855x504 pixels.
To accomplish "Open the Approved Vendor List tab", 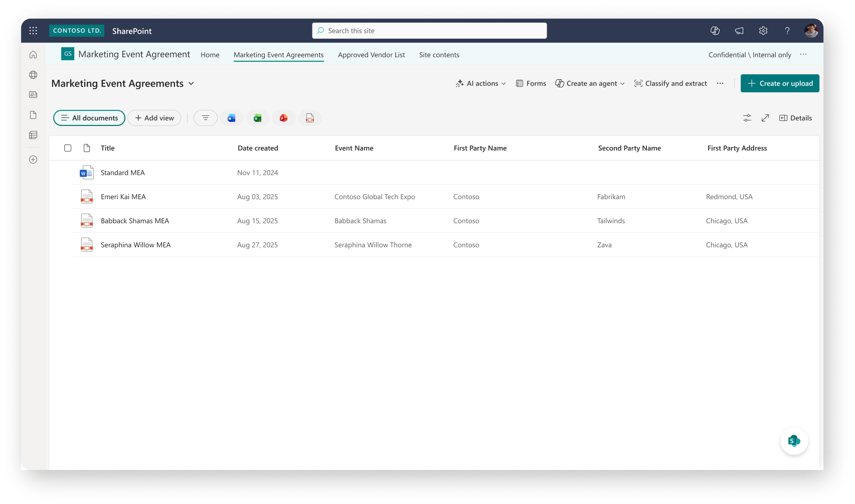I will click(372, 55).
